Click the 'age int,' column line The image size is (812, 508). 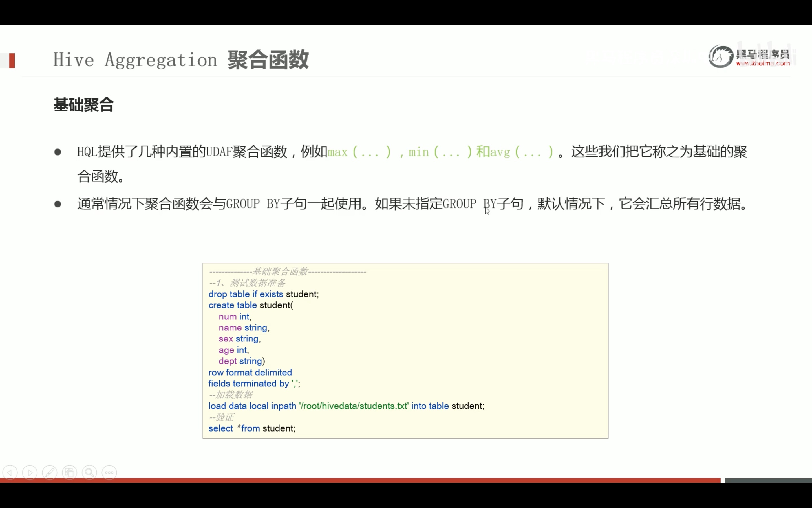pyautogui.click(x=233, y=350)
